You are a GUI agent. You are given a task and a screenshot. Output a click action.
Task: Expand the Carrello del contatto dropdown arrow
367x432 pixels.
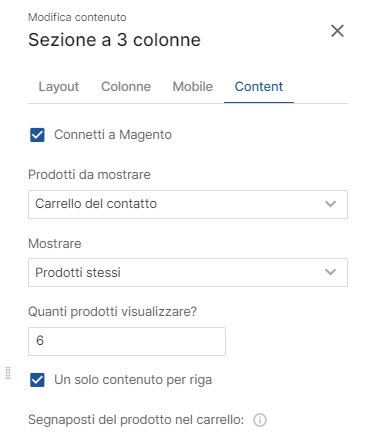click(330, 204)
